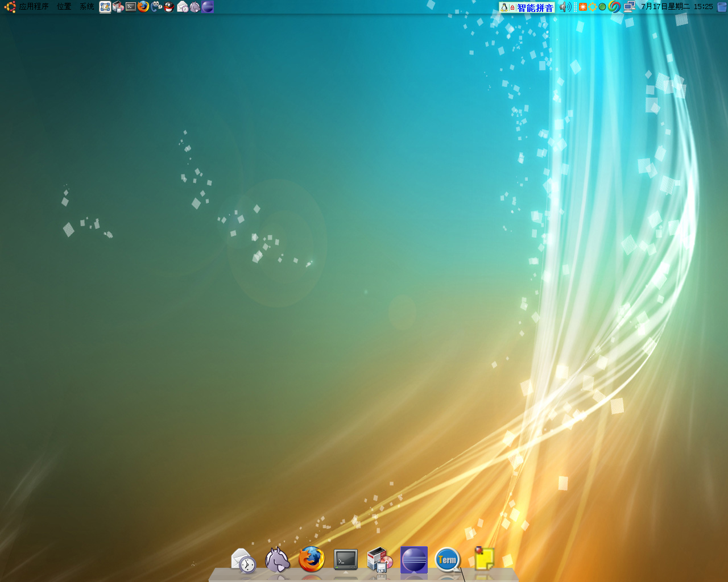Click the green circle status tray icon

(x=602, y=7)
